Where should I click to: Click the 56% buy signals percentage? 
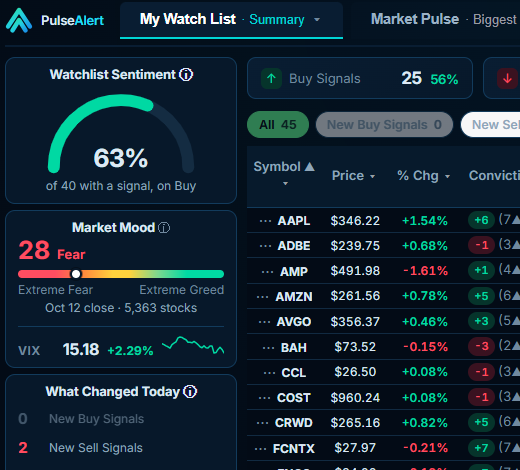tap(444, 79)
